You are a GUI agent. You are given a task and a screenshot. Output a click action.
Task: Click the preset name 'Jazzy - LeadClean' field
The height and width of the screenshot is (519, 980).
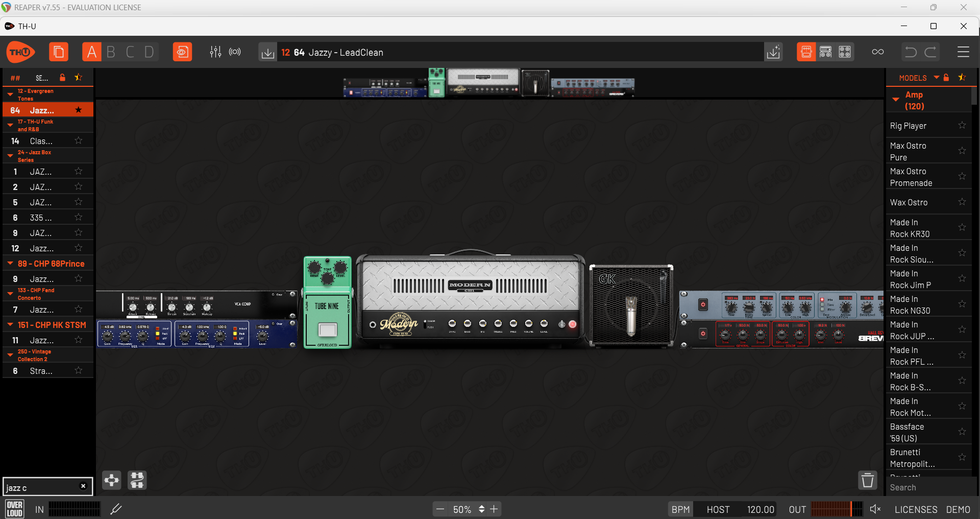[521, 52]
